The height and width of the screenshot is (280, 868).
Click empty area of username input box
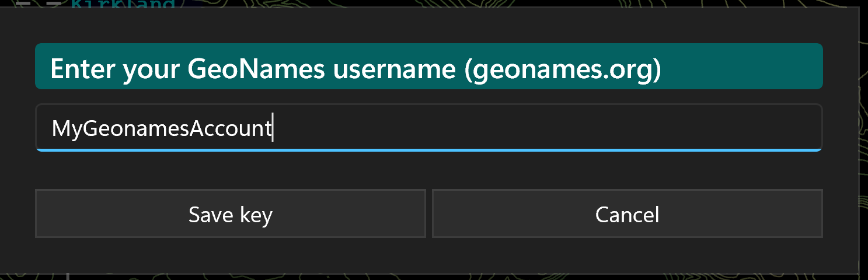549,127
